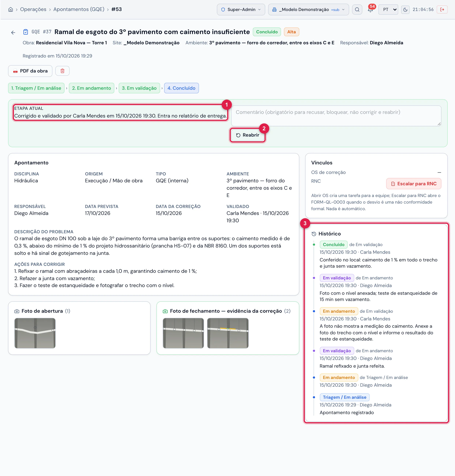Open the PT language selector
455x476 pixels.
pyautogui.click(x=388, y=10)
